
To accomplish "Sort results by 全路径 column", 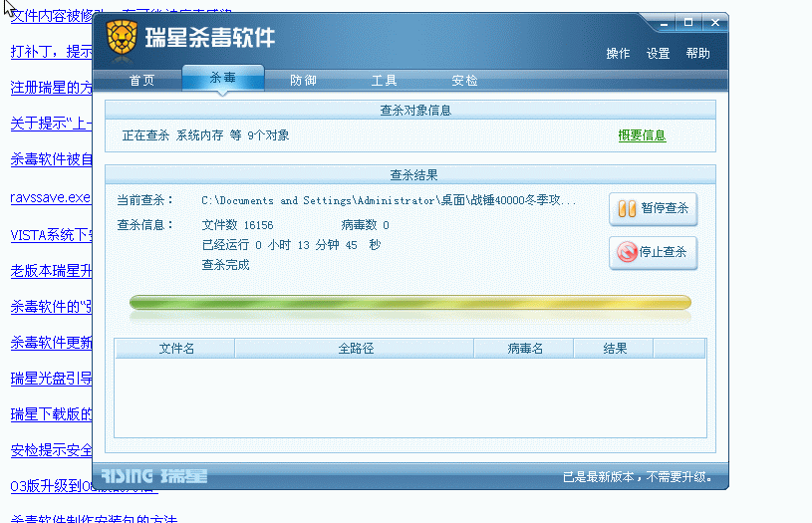I will pos(355,349).
